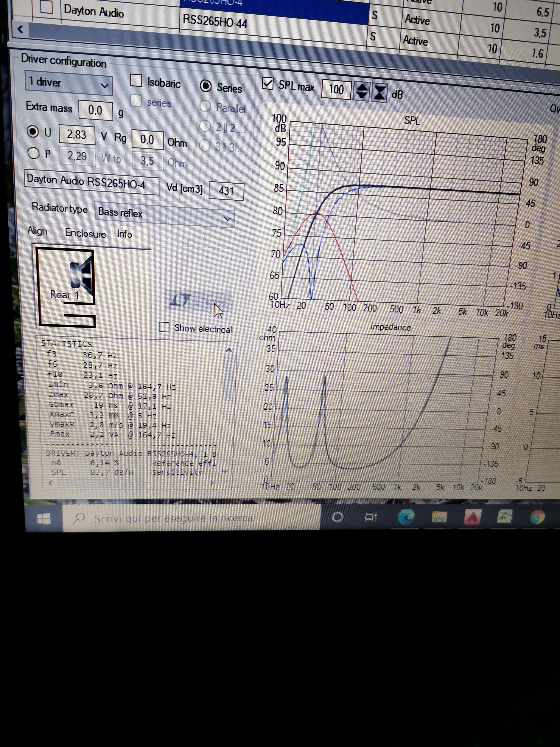Image resolution: width=560 pixels, height=747 pixels.
Task: Select the P power radio button
Action: [x=33, y=153]
